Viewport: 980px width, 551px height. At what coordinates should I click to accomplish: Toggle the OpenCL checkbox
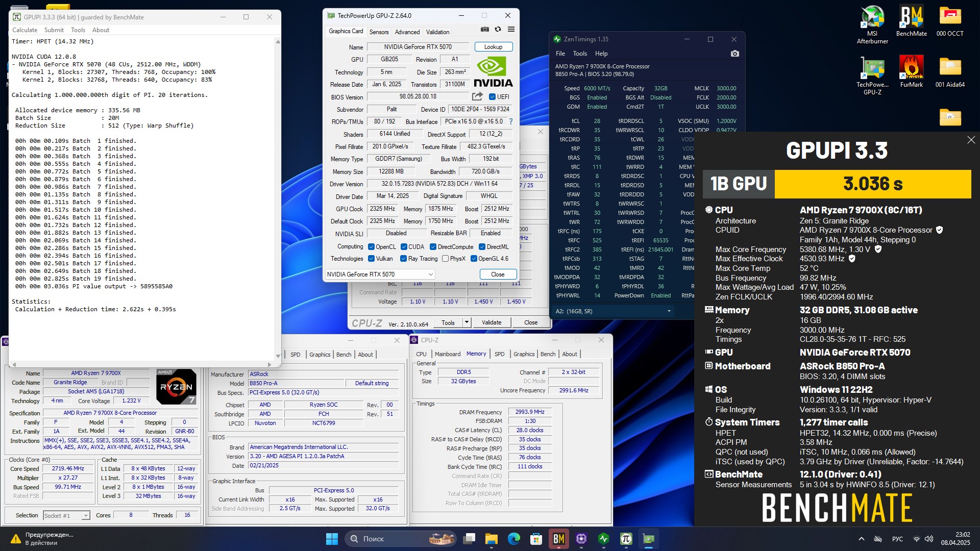click(x=371, y=247)
